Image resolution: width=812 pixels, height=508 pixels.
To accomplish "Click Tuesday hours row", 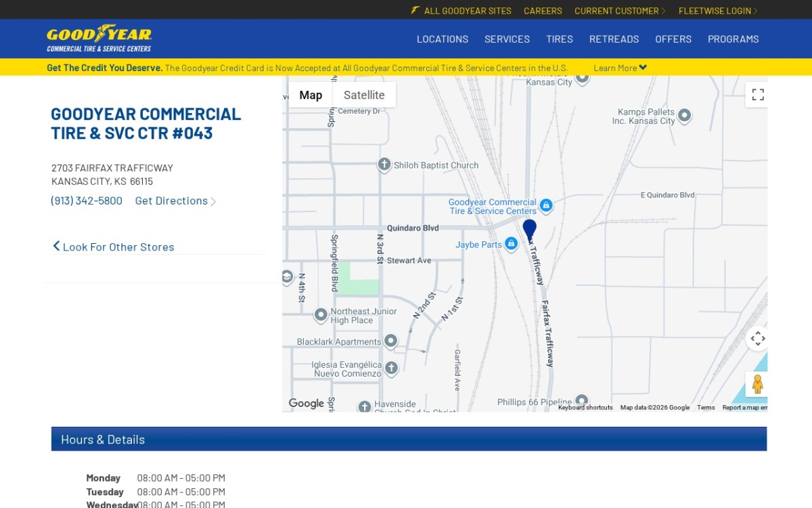I will click(156, 492).
